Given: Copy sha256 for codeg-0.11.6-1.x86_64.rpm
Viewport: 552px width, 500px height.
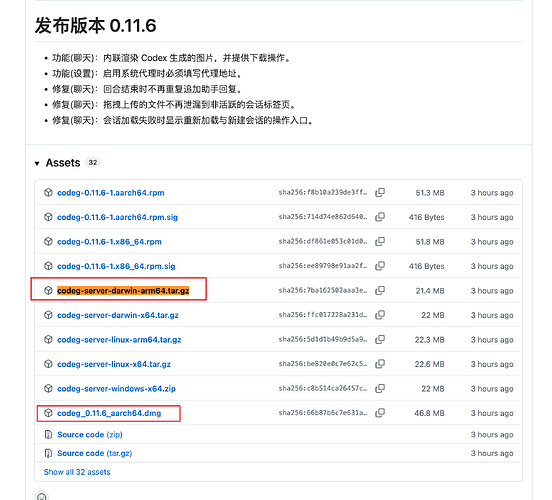Looking at the screenshot, I should tap(380, 242).
